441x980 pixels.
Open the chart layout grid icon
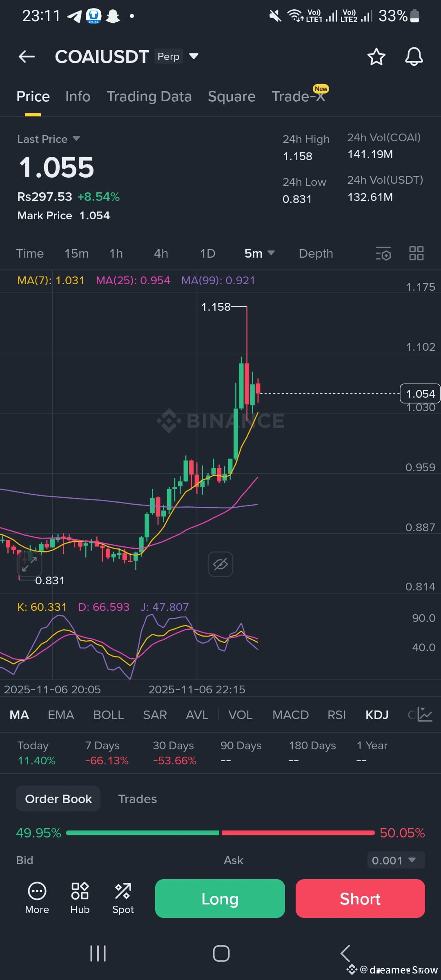[x=416, y=253]
